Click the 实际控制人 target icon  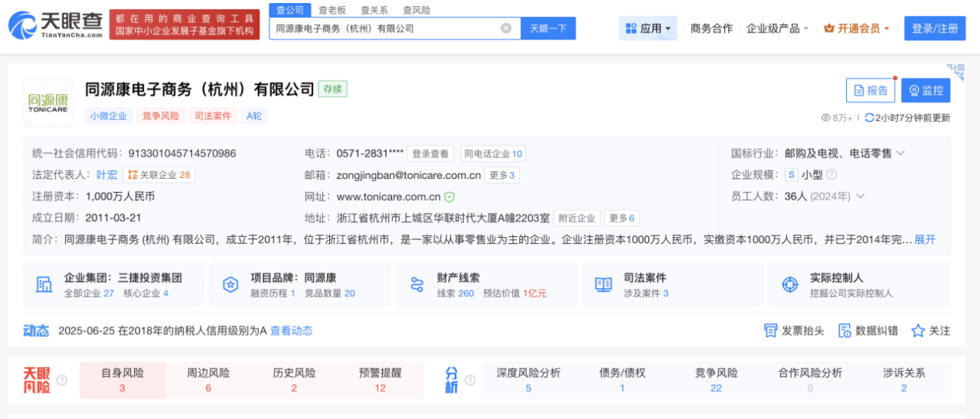(x=789, y=284)
